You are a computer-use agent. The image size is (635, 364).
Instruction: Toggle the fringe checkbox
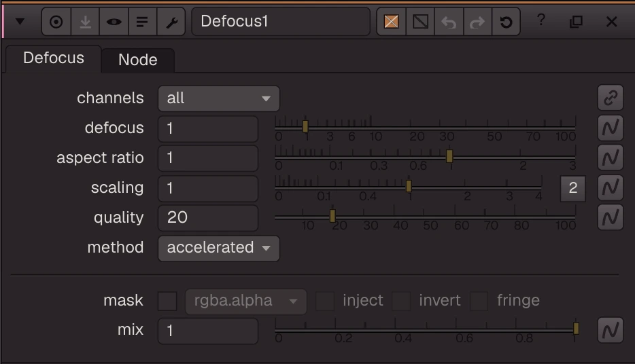tap(479, 301)
